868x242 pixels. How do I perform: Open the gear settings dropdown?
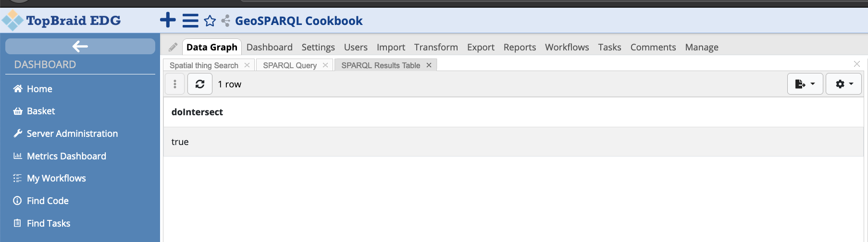[843, 84]
